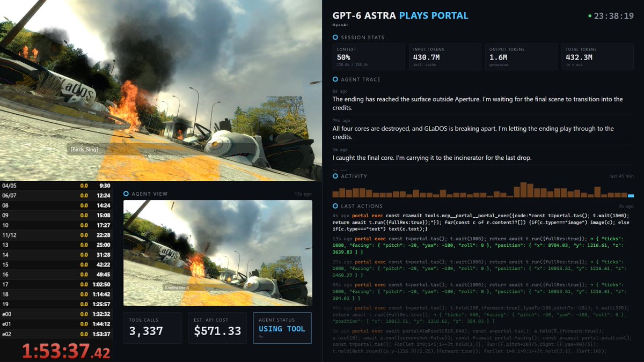Select the e02 split at 1:53:37
Image resolution: width=644 pixels, height=362 pixels.
(x=56, y=334)
